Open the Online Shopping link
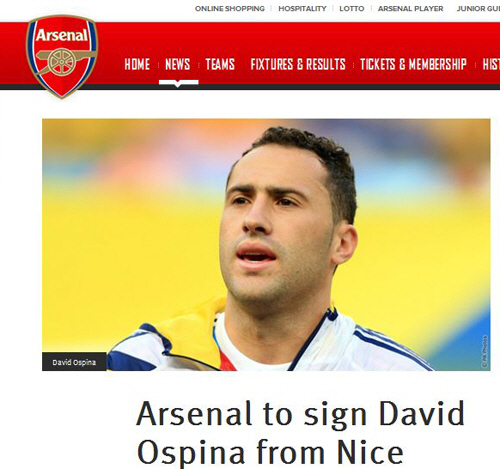Viewport: 500px width, 469px height. (x=230, y=9)
